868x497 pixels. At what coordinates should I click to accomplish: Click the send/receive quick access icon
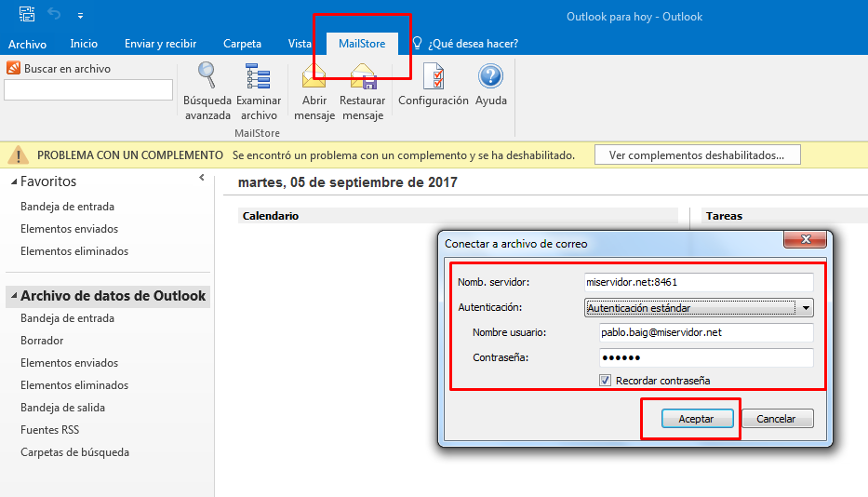coord(27,14)
